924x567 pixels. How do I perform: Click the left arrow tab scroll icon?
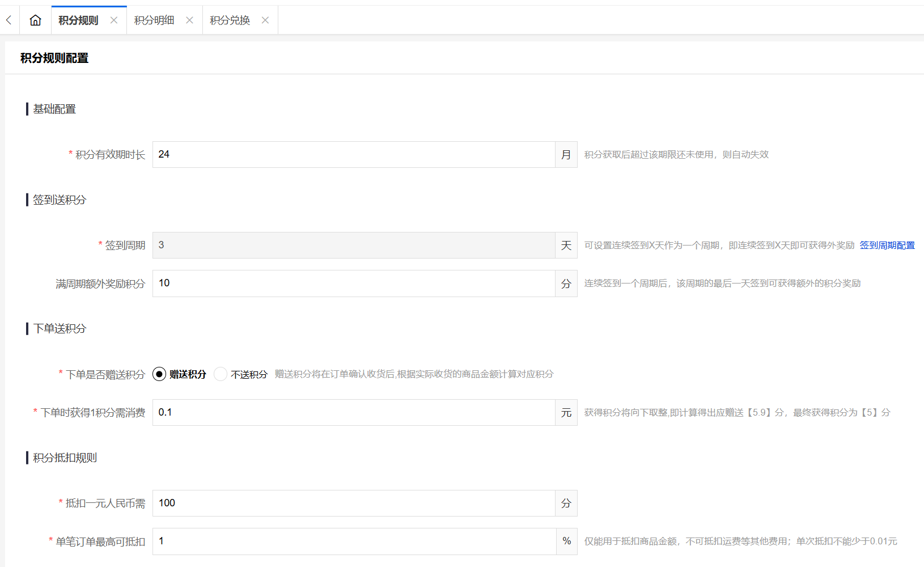point(9,20)
